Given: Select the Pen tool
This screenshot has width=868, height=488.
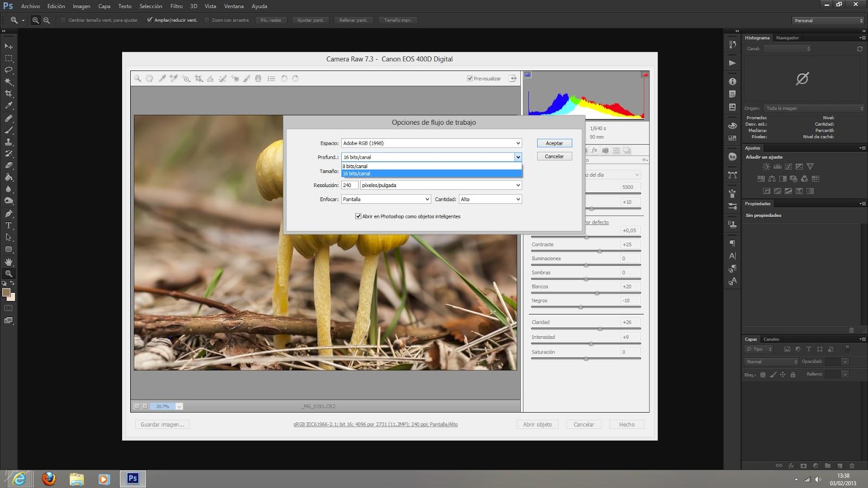Looking at the screenshot, I should (x=9, y=213).
